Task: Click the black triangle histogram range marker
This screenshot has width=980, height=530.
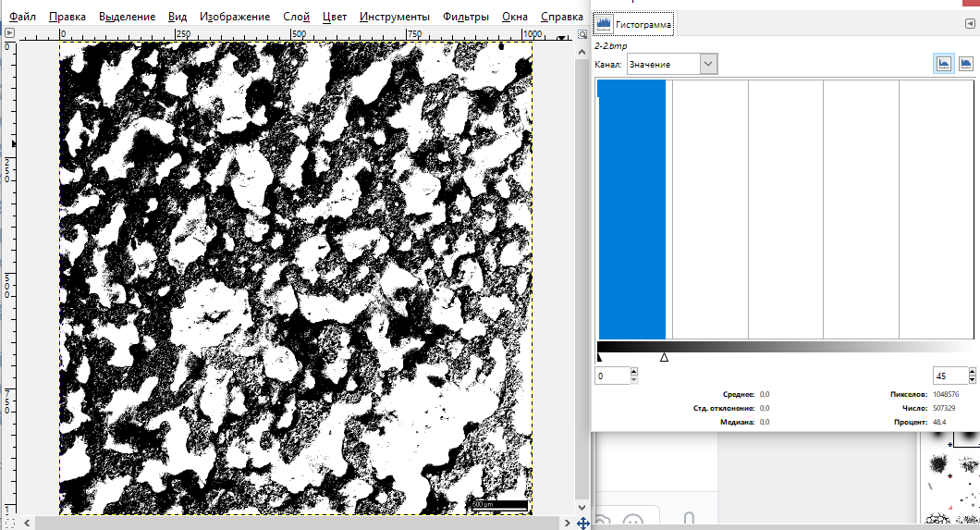Action: tap(599, 356)
